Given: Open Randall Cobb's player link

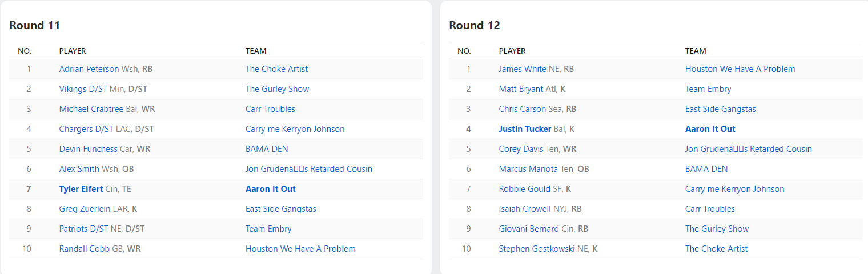Looking at the screenshot, I should pyautogui.click(x=85, y=249).
